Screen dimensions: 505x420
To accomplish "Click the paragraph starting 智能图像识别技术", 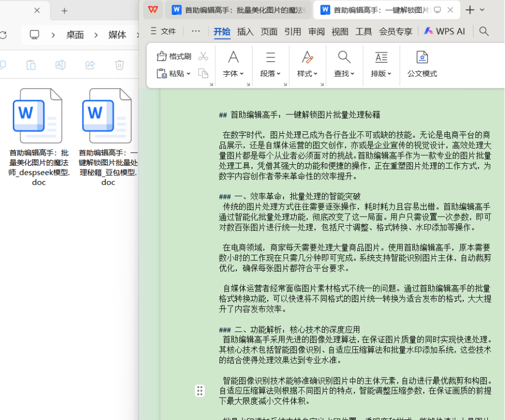I will (x=355, y=391).
